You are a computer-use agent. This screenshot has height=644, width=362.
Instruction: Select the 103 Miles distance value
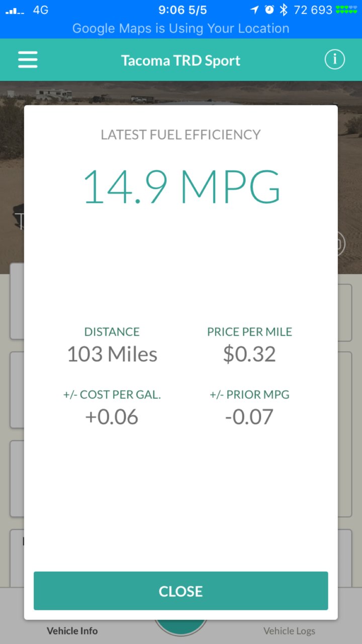[x=112, y=354]
